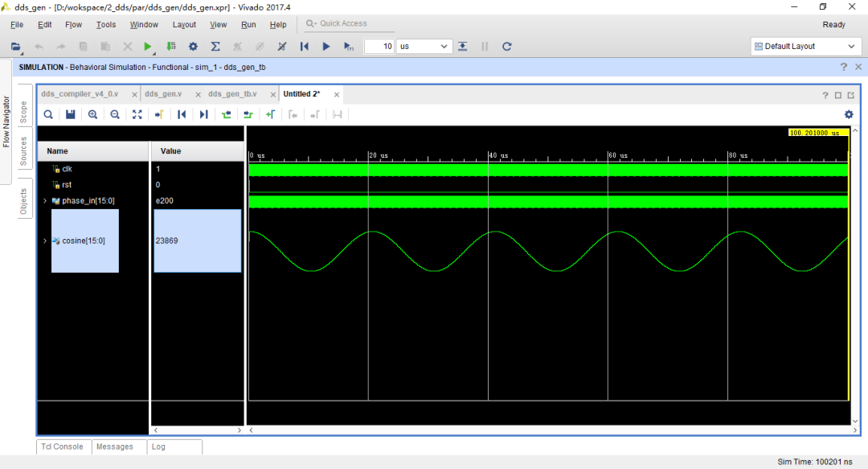Restart the simulation to time zero

[305, 46]
